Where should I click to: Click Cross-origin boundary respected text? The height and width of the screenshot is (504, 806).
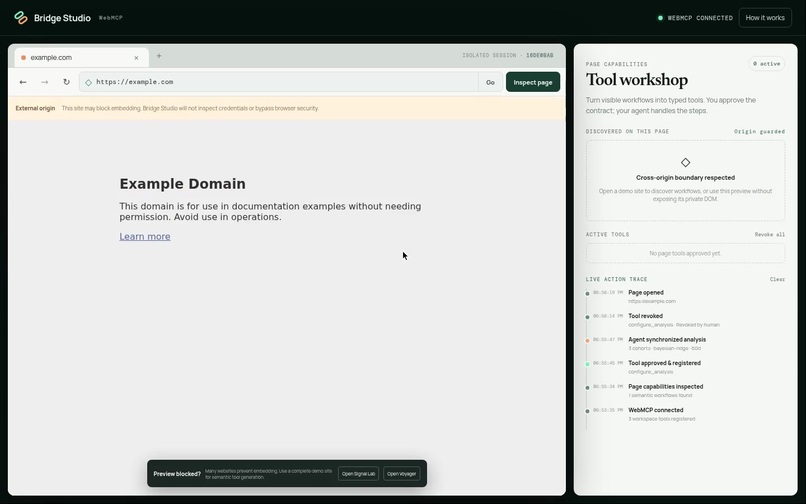coord(685,177)
